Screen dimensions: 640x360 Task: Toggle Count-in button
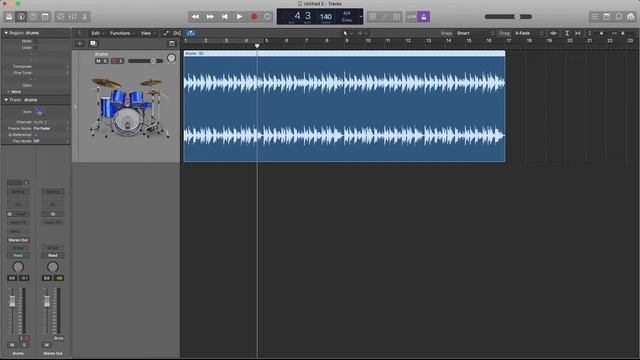412,17
